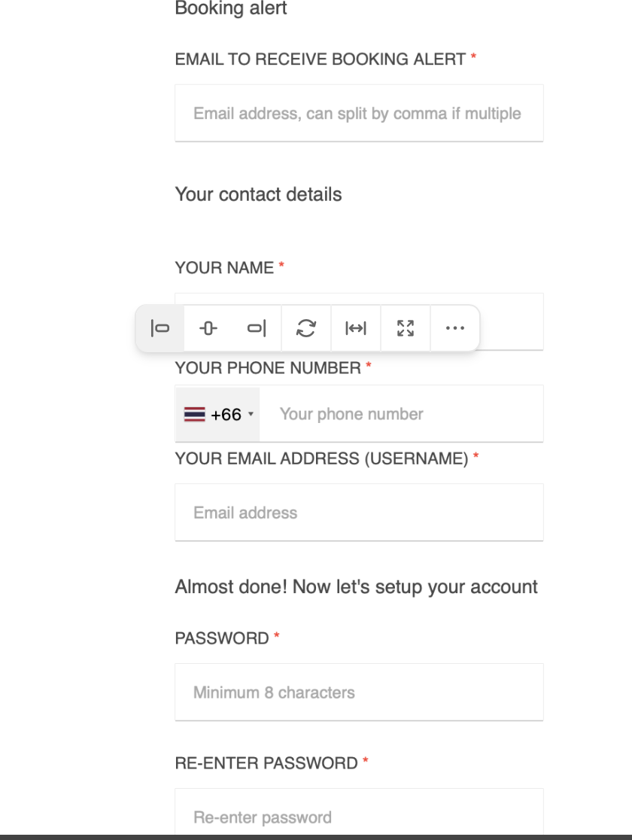Click the refresh arrows toolbar icon

pyautogui.click(x=306, y=328)
